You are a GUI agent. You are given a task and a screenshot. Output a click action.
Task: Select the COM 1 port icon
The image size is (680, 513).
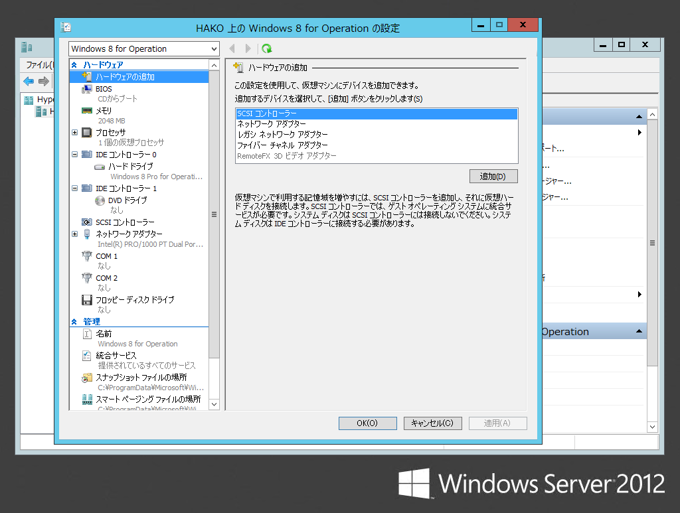87,256
